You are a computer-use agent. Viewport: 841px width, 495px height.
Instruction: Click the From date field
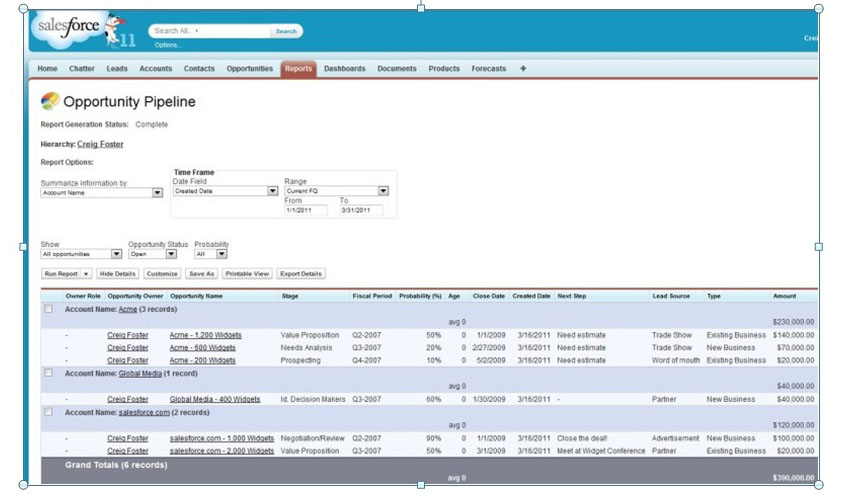(x=306, y=210)
